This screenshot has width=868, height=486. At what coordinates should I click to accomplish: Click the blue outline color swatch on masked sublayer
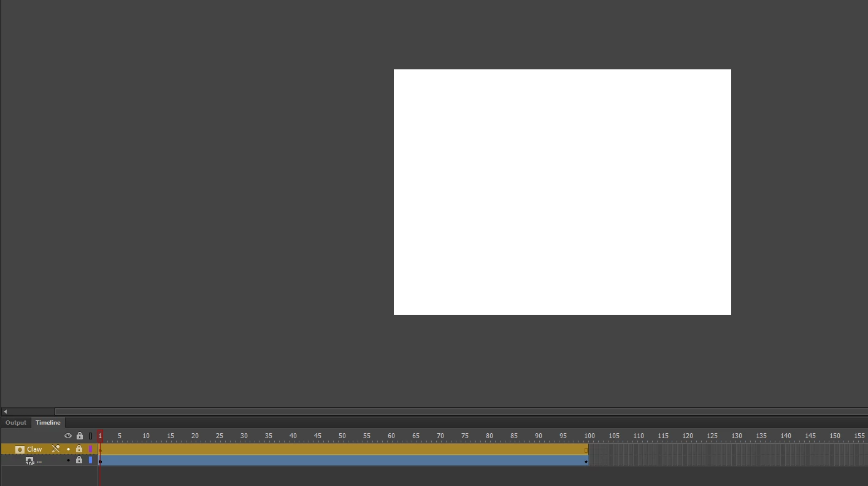(90, 460)
